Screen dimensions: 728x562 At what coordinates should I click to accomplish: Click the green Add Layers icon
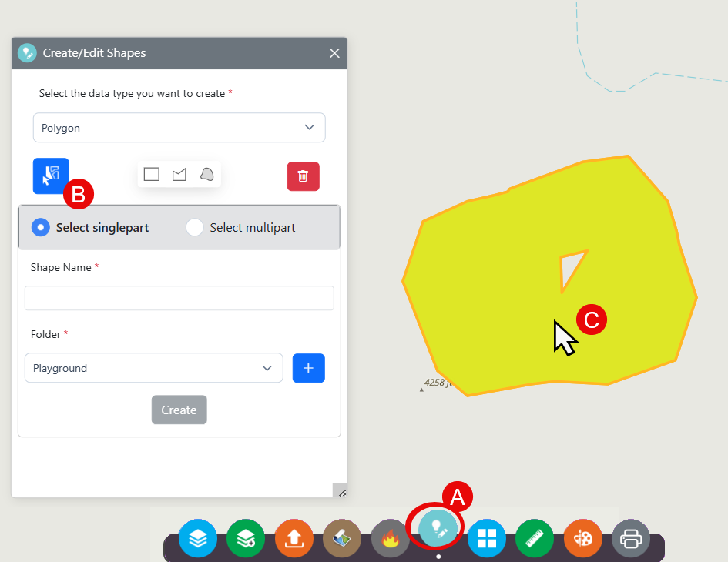click(x=246, y=538)
